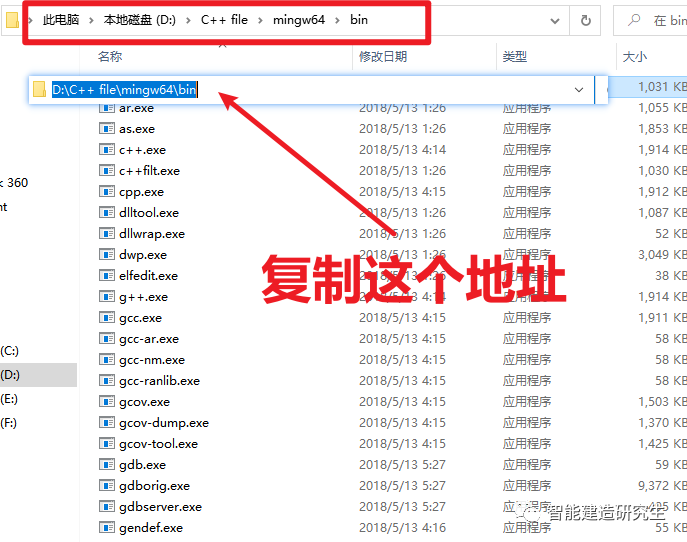Sort by 名称 column header
Viewport: 687px width, 542px height.
coord(110,57)
